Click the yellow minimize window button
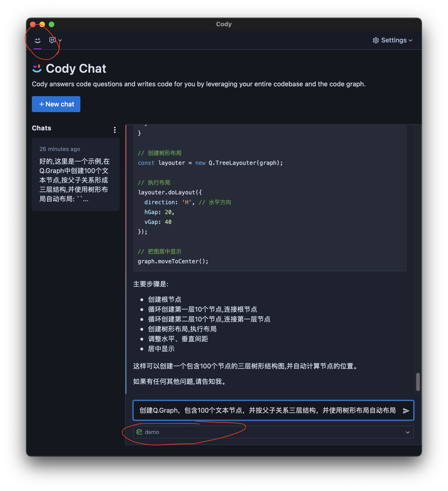Screen dimensions: 448x491 (x=42, y=24)
